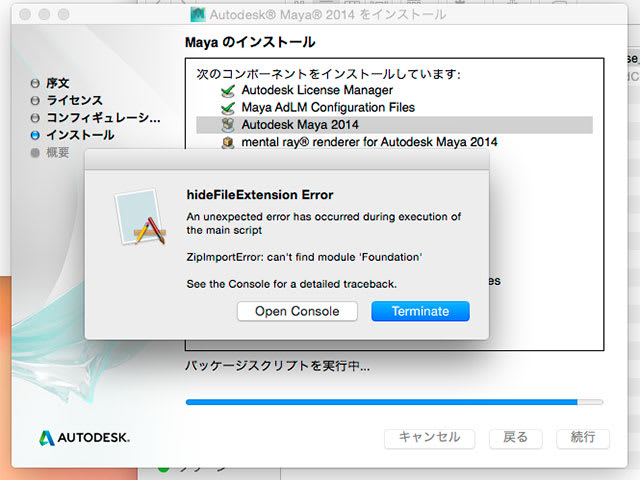640x480 pixels.
Task: Click the ZipImportError message text
Action: pyautogui.click(x=304, y=257)
